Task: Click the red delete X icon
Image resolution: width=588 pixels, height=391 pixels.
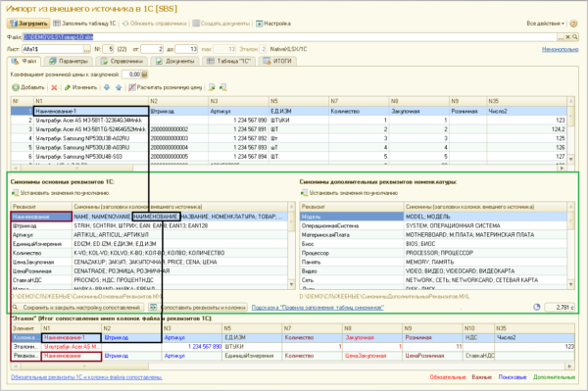Action: pyautogui.click(x=54, y=87)
